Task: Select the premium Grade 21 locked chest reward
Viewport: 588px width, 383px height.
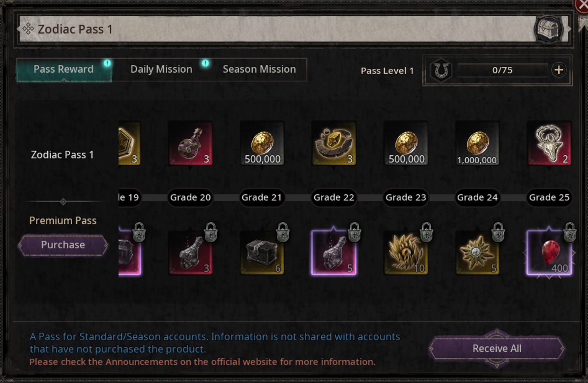Action: click(x=262, y=253)
